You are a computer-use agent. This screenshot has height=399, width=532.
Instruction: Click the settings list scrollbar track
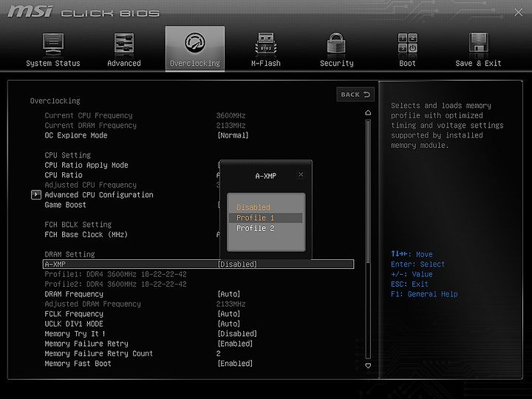368,239
